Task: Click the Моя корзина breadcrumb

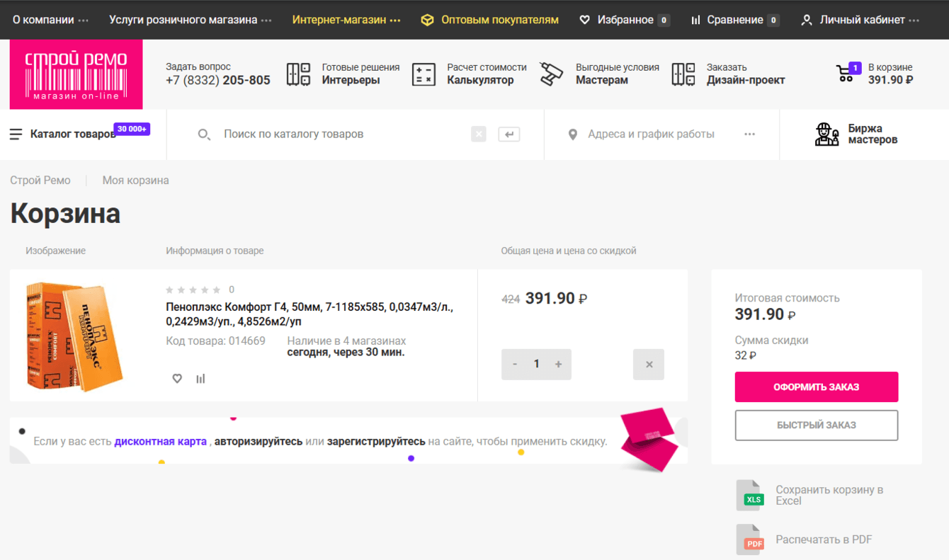Action: pyautogui.click(x=136, y=181)
